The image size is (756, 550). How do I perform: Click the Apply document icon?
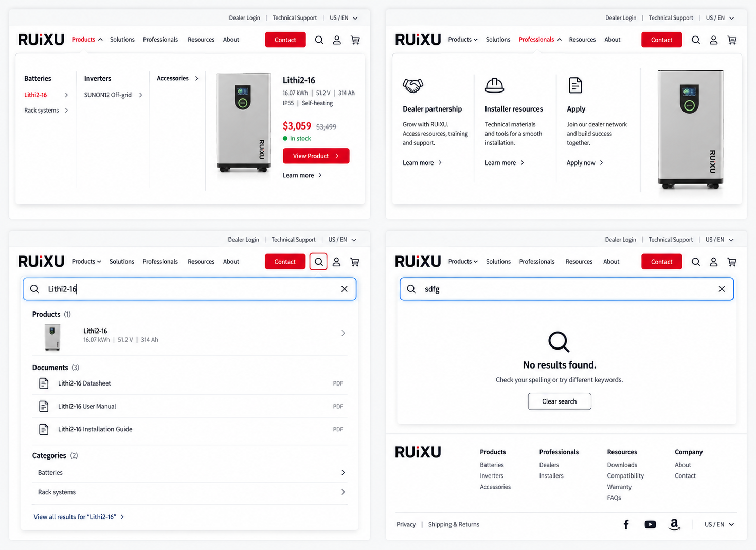click(575, 85)
